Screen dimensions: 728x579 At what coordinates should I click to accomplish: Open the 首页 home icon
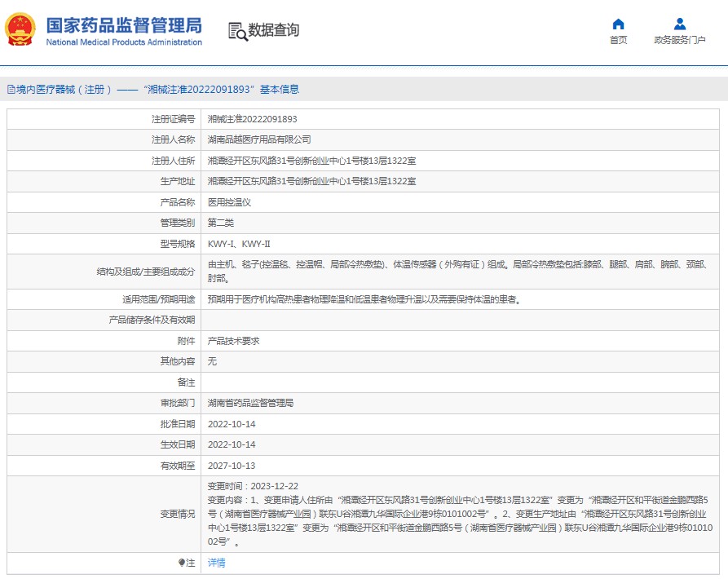(619, 24)
